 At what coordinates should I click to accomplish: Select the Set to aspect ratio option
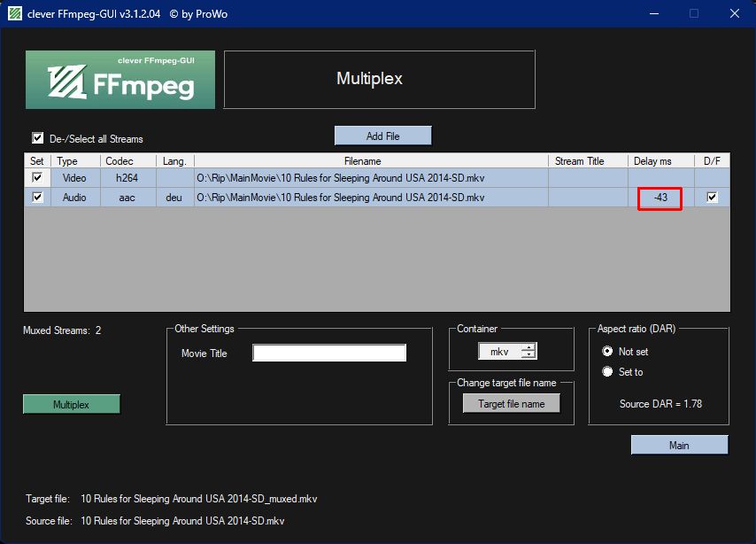pyautogui.click(x=607, y=372)
